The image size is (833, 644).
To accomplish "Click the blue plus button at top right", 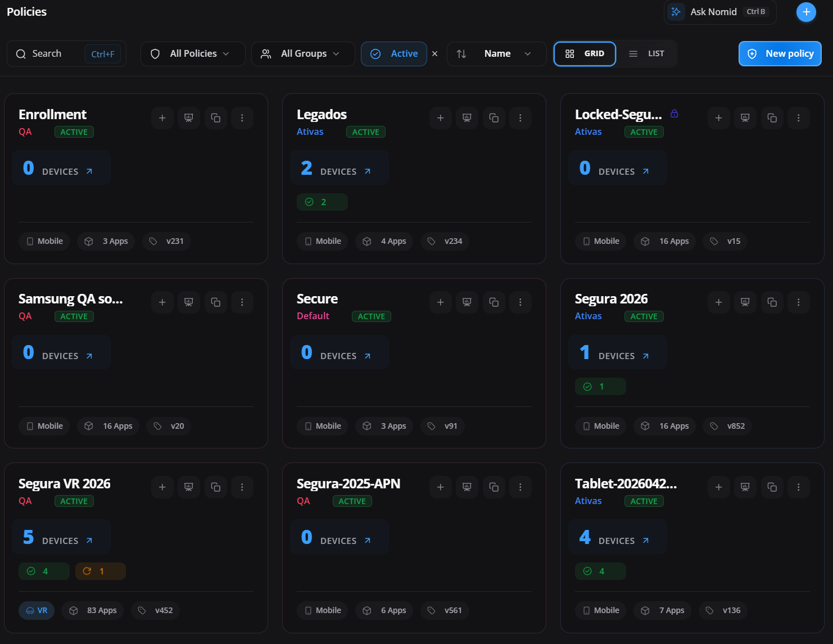I will (x=806, y=12).
